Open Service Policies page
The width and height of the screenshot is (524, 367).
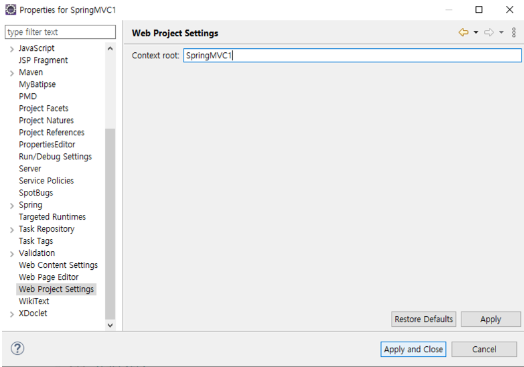click(46, 180)
